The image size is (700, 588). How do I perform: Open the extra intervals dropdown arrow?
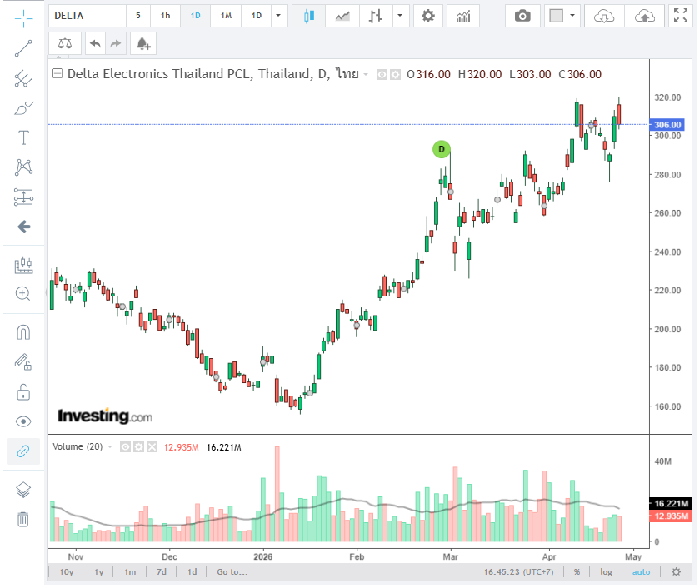tap(278, 15)
